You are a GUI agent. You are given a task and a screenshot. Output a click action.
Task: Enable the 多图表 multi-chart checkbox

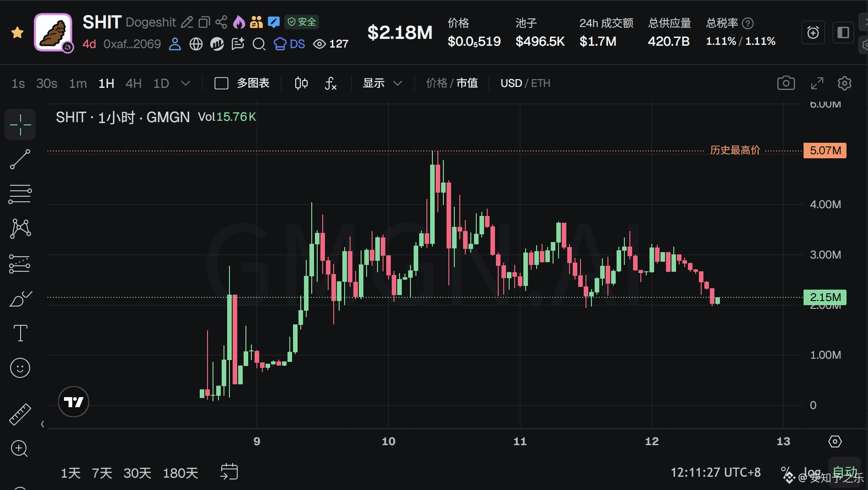pyautogui.click(x=222, y=83)
